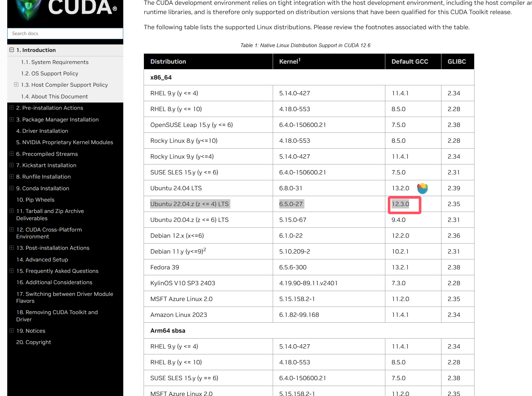Expand 2. Pre-installation Actions section
The image size is (532, 396).
pos(12,108)
